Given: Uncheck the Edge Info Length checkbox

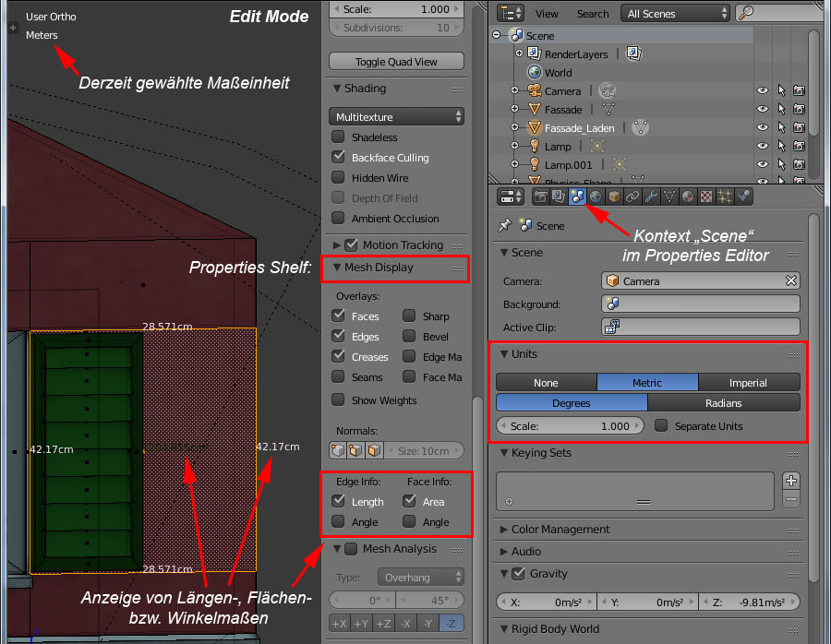Looking at the screenshot, I should 339,502.
